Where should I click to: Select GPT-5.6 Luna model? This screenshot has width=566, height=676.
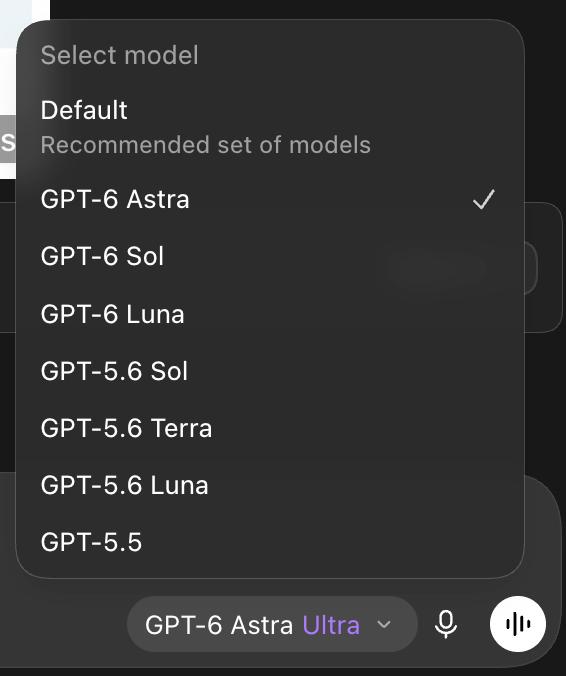point(270,485)
